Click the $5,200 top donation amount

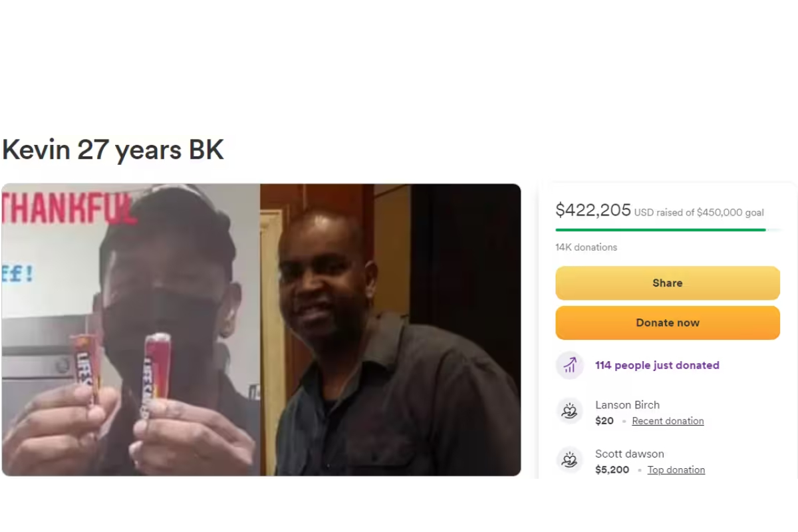[612, 470]
